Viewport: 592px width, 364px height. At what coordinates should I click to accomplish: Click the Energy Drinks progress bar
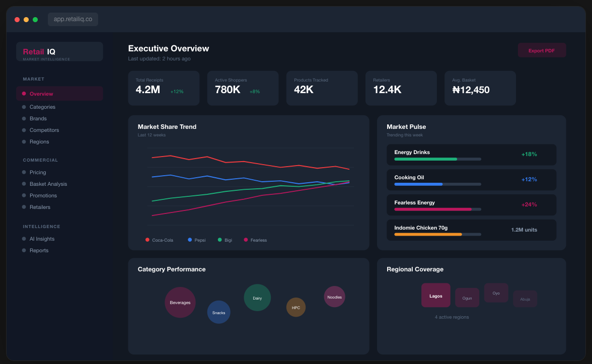(x=437, y=159)
